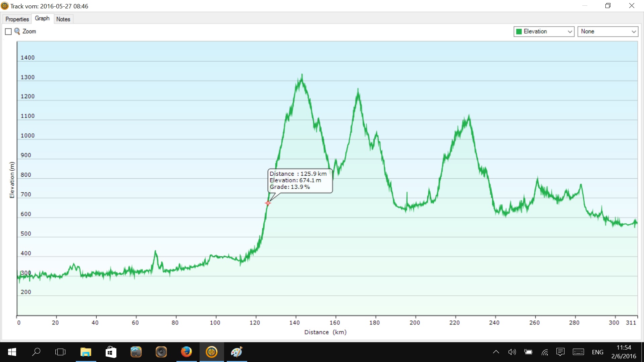
Task: Enable the Zoom checkbox
Action: click(x=8, y=32)
